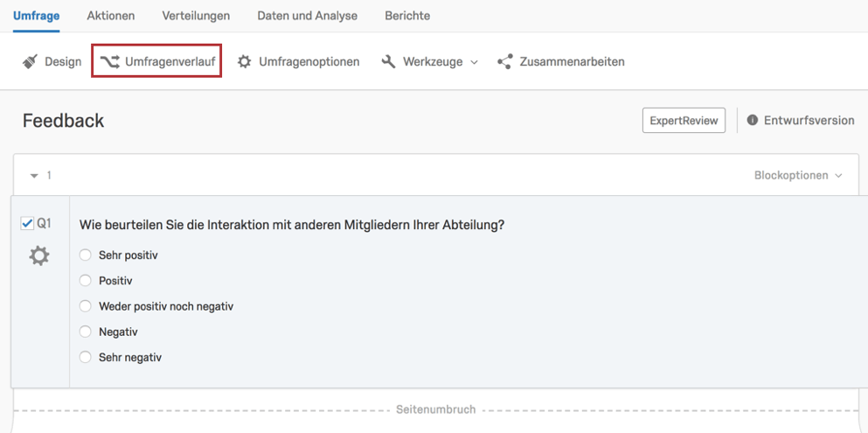Click the Feedback survey title
This screenshot has height=433, width=868.
63,120
